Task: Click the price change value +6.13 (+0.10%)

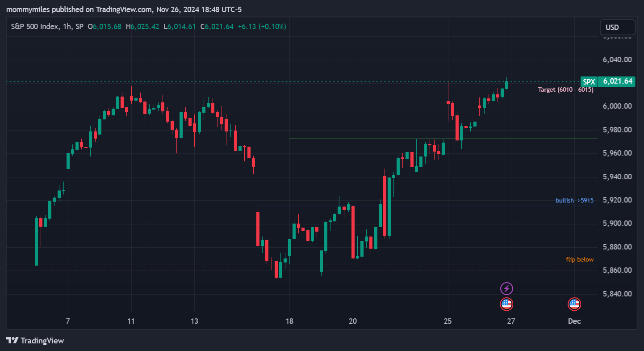Action: click(x=262, y=26)
